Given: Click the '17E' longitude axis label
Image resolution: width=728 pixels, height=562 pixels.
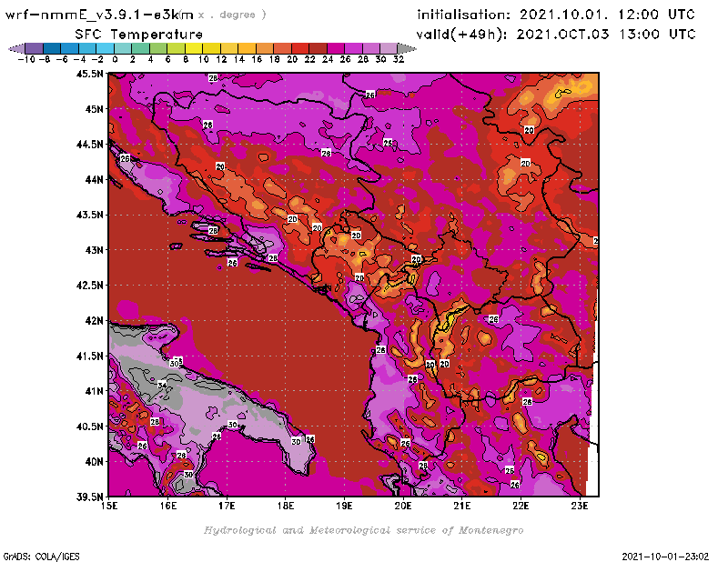Looking at the screenshot, I should [227, 506].
